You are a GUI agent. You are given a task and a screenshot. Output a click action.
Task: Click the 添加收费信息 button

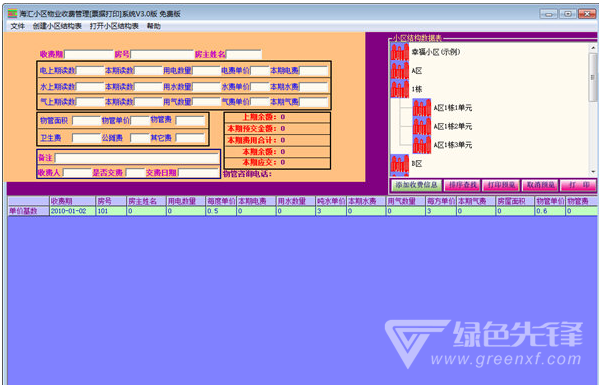point(416,185)
